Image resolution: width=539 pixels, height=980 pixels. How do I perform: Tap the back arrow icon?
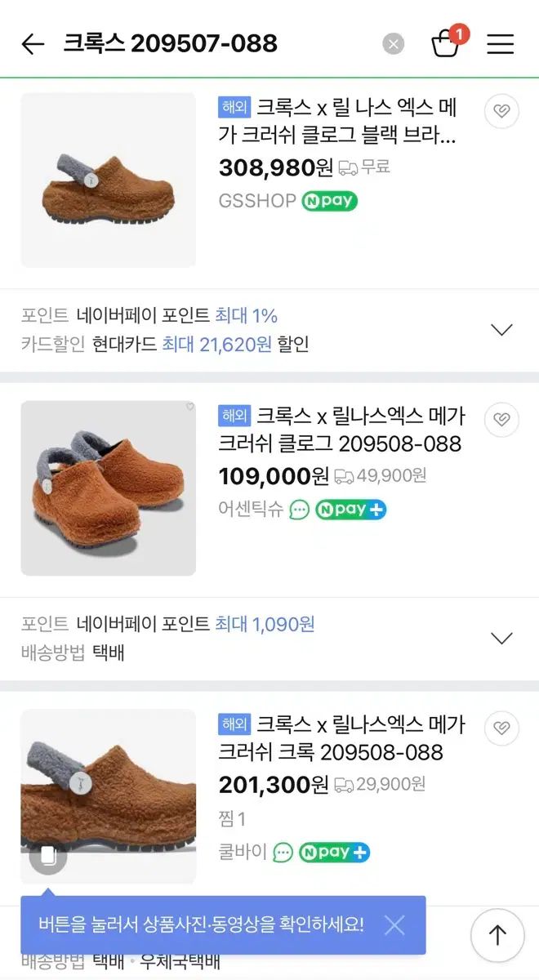(33, 44)
